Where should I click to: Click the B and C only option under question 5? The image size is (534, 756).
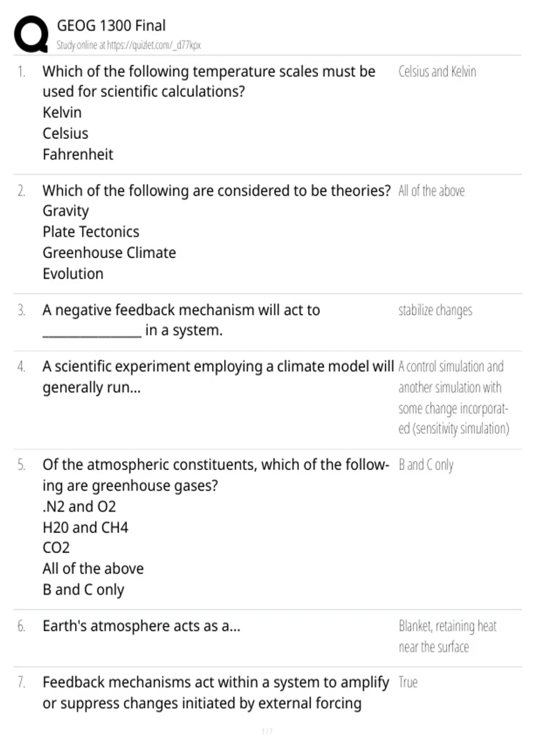[83, 590]
